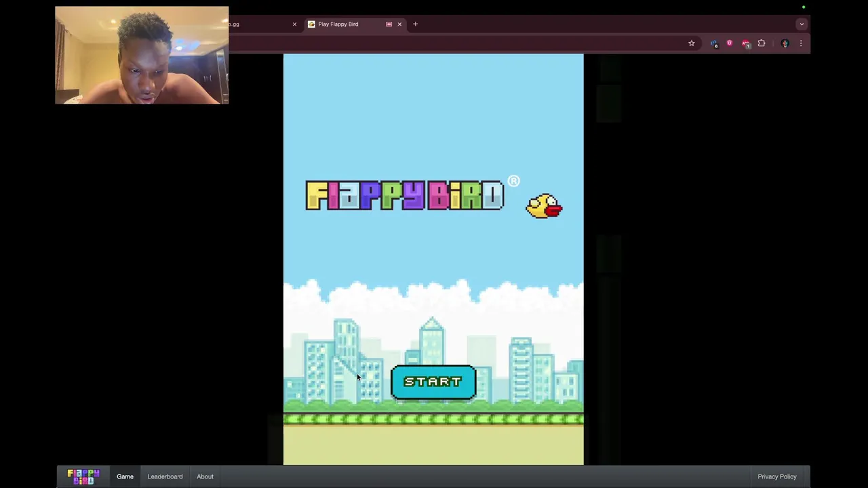This screenshot has width=868, height=488.
Task: Open the Extensions puzzle menu
Action: (x=762, y=43)
